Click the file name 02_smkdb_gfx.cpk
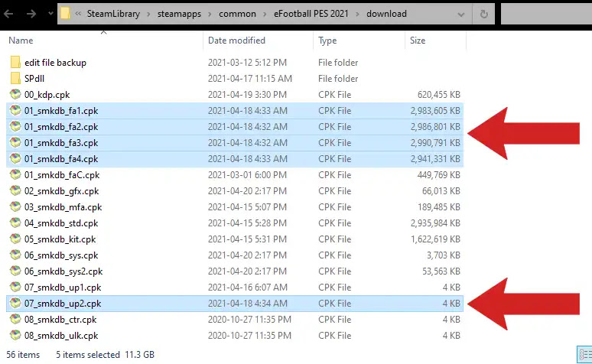The image size is (592, 364). pyautogui.click(x=61, y=191)
